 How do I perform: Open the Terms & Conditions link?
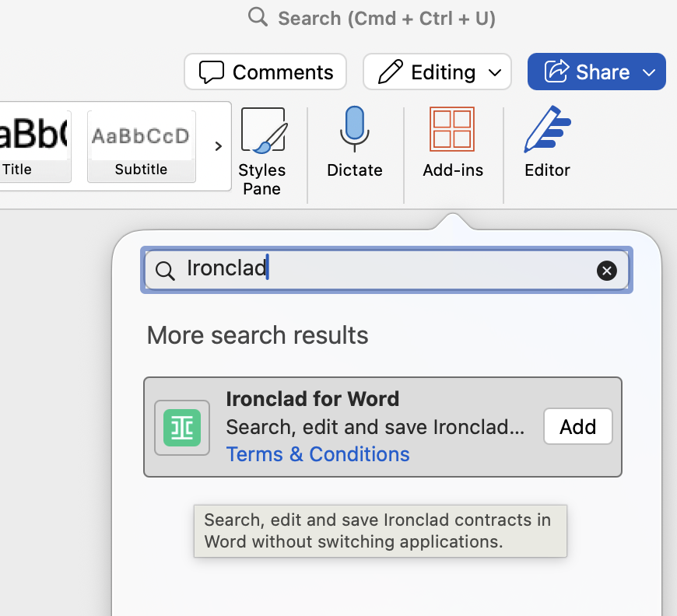coord(317,454)
